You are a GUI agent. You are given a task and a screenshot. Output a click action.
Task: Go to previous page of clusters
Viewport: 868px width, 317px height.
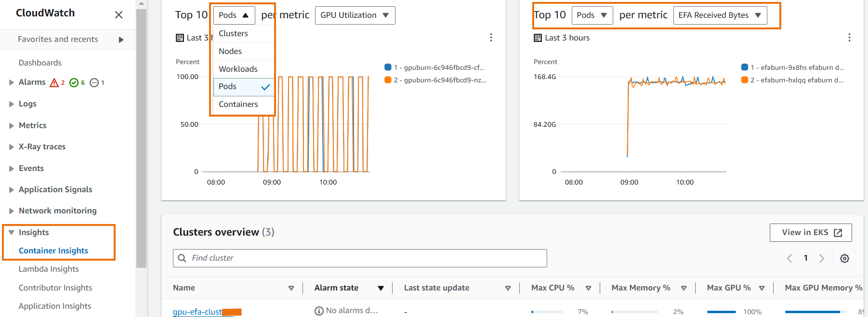coord(789,258)
